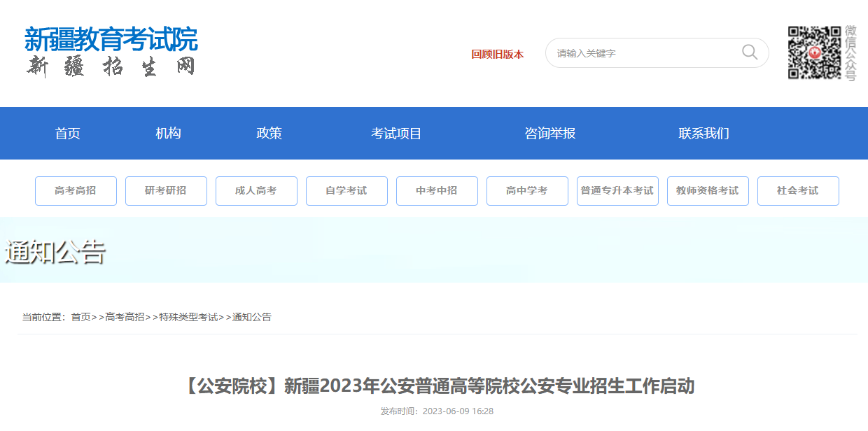The width and height of the screenshot is (868, 431).
Task: Click 咨询举报 in navigation bar
Action: pos(550,134)
